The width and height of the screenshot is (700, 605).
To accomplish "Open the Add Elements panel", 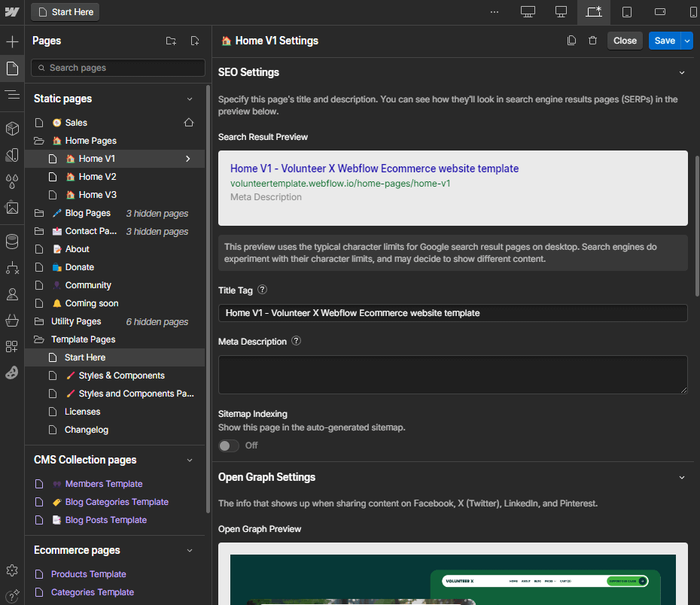I will pos(12,41).
